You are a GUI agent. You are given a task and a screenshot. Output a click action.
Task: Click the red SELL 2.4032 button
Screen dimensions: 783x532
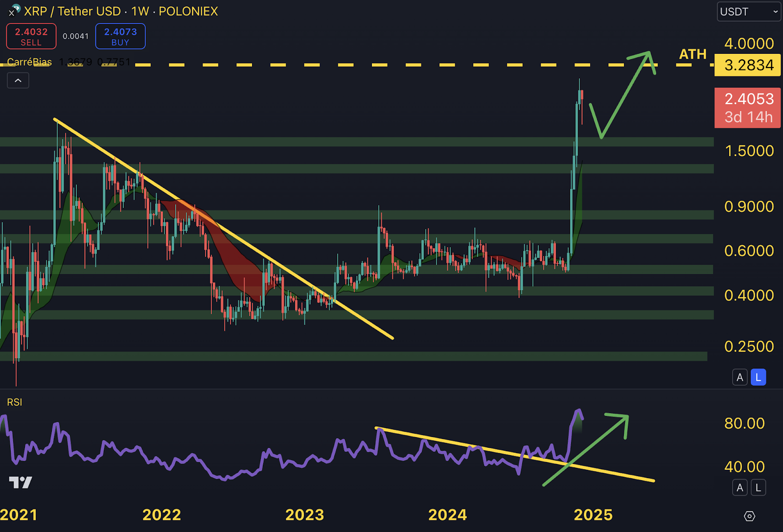[31, 36]
